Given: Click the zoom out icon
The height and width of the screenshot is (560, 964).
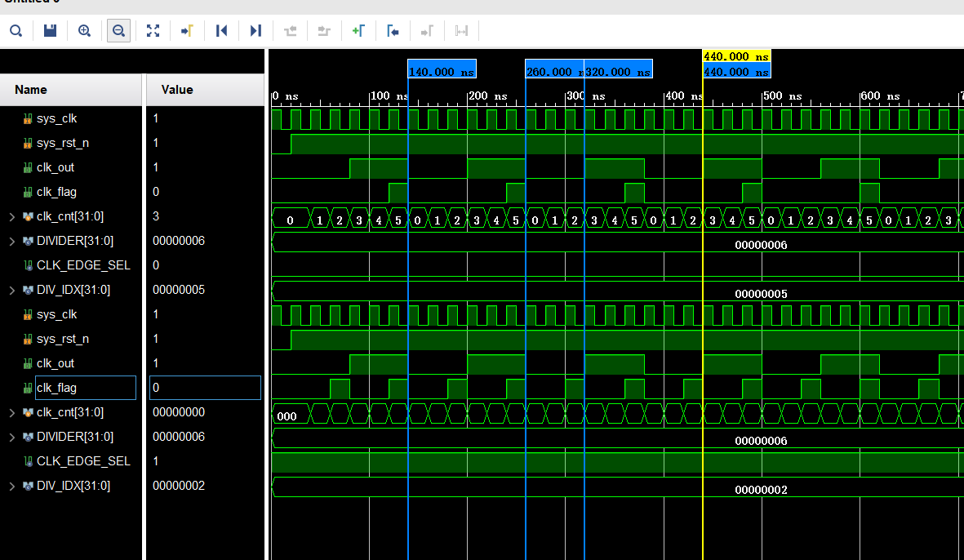Looking at the screenshot, I should tap(118, 31).
